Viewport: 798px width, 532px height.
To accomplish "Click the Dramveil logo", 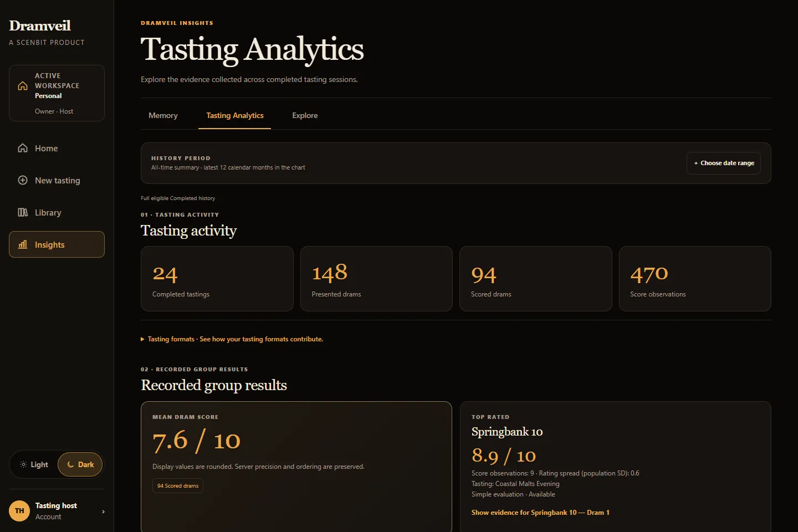I will (40, 26).
